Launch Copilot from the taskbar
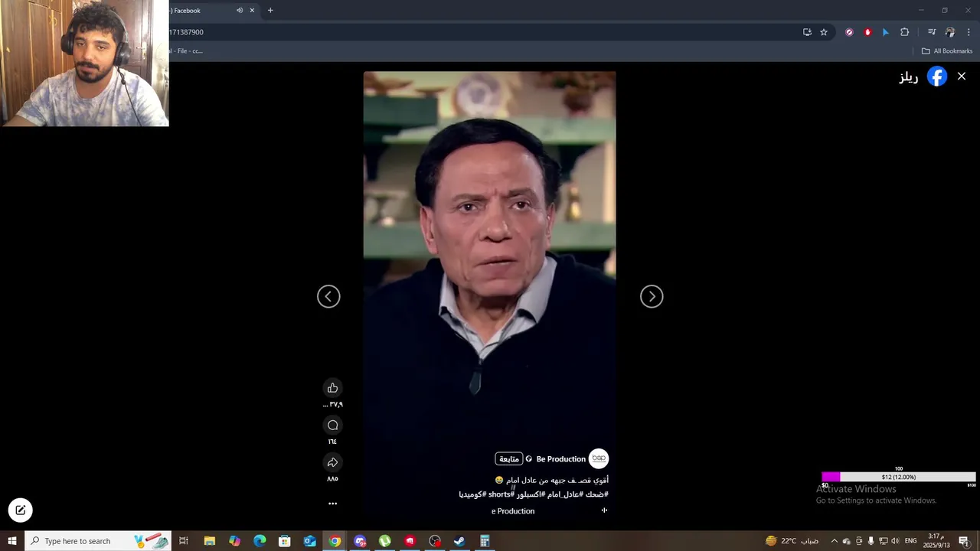This screenshot has width=980, height=551. tap(234, 541)
